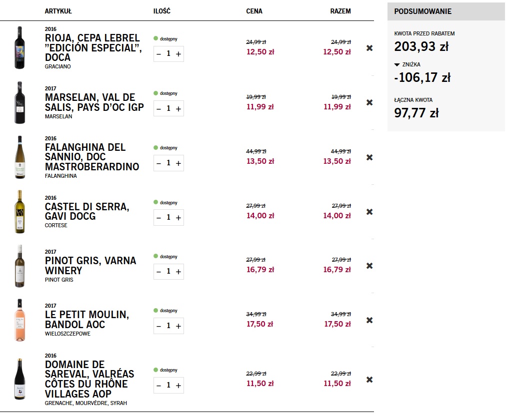Decrease quantity of Marselan Val de Salis
506x420 pixels.
(159, 109)
